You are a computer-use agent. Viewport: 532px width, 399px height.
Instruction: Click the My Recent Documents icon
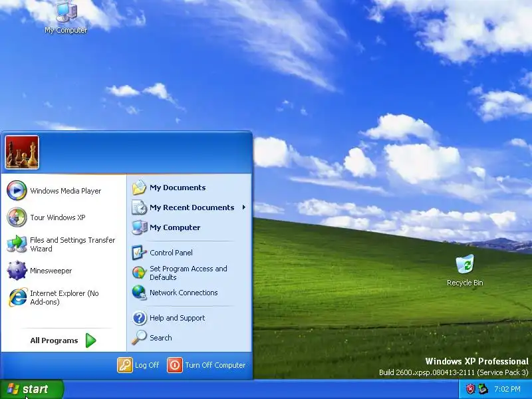pyautogui.click(x=139, y=207)
